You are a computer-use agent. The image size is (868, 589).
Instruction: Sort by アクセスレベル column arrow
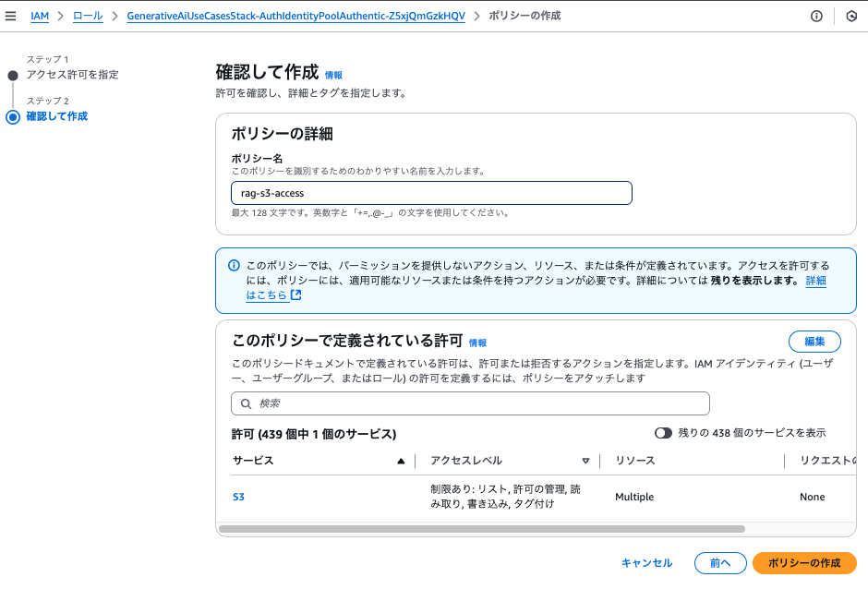pos(585,461)
